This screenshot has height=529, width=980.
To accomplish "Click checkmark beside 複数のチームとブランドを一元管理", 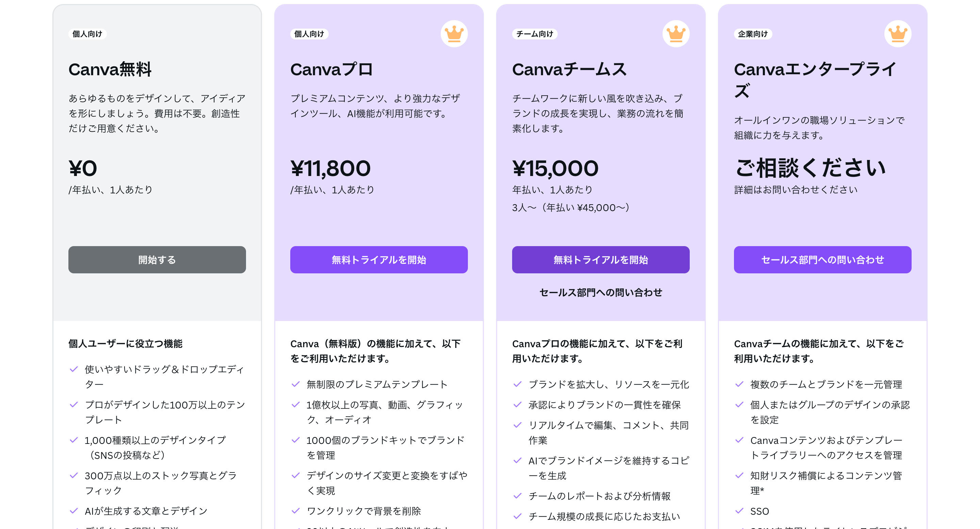I will 739,384.
